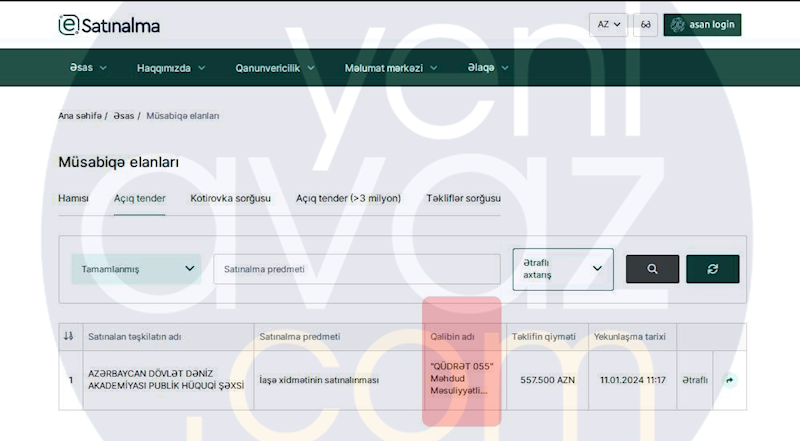Screen dimensions: 800x441
Task: Expand the Qanunvericilik navigation menu
Action: [274, 68]
